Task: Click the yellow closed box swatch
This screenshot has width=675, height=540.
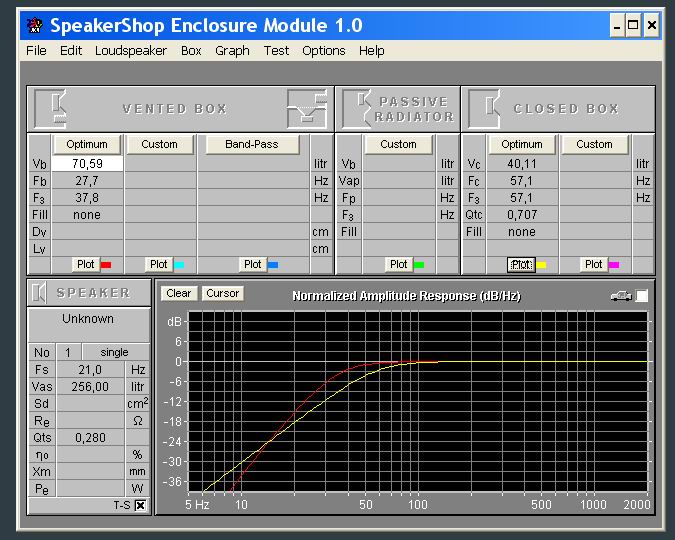Action: click(x=542, y=265)
